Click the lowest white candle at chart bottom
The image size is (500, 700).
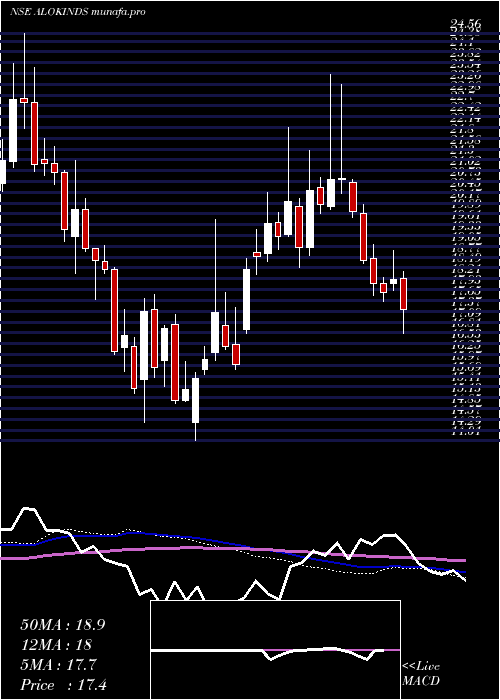196,400
